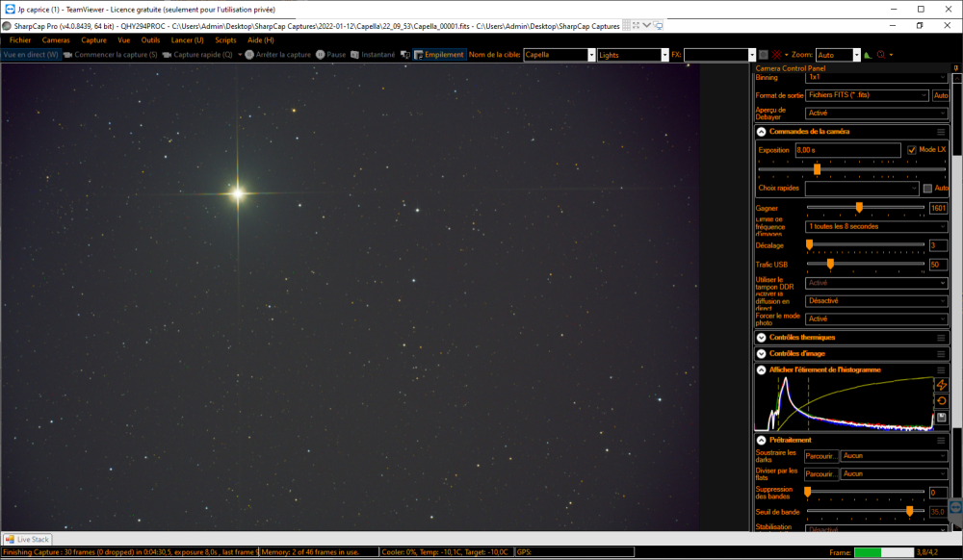The width and height of the screenshot is (963, 560).
Task: Collapse the Commandes de la caméra section
Action: 762,132
